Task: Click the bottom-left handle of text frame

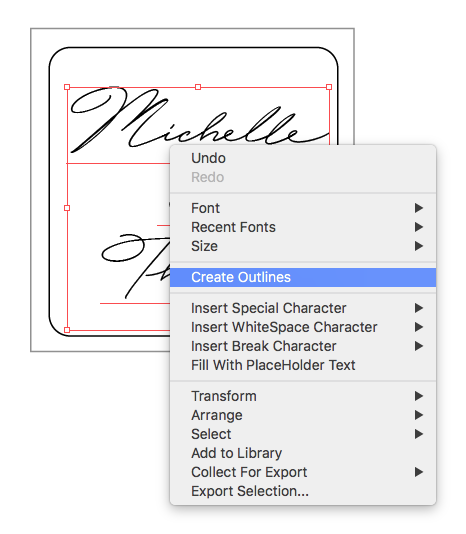Action: coord(67,330)
